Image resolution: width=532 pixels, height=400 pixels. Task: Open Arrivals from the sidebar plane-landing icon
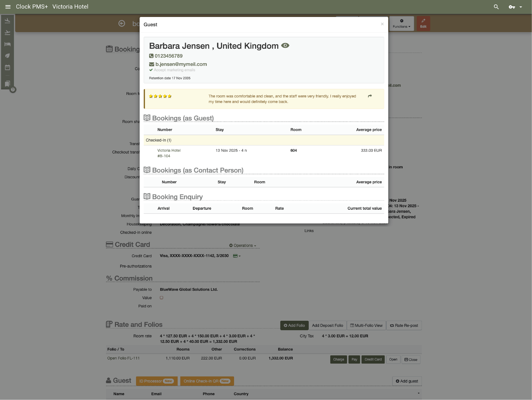[x=7, y=21]
